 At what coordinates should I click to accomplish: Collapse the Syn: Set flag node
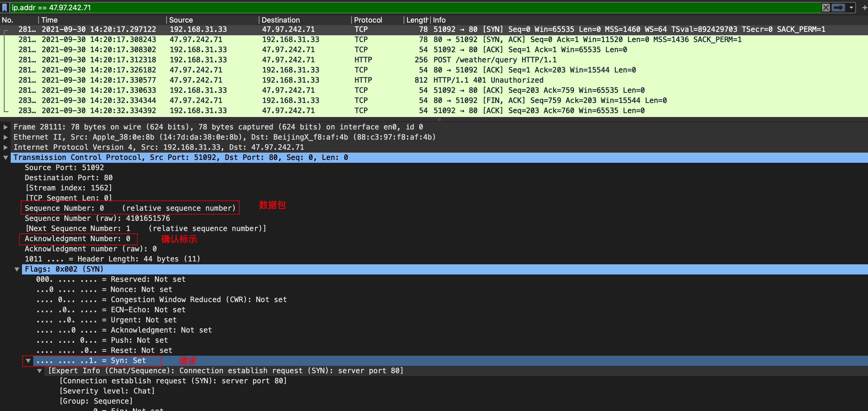28,361
